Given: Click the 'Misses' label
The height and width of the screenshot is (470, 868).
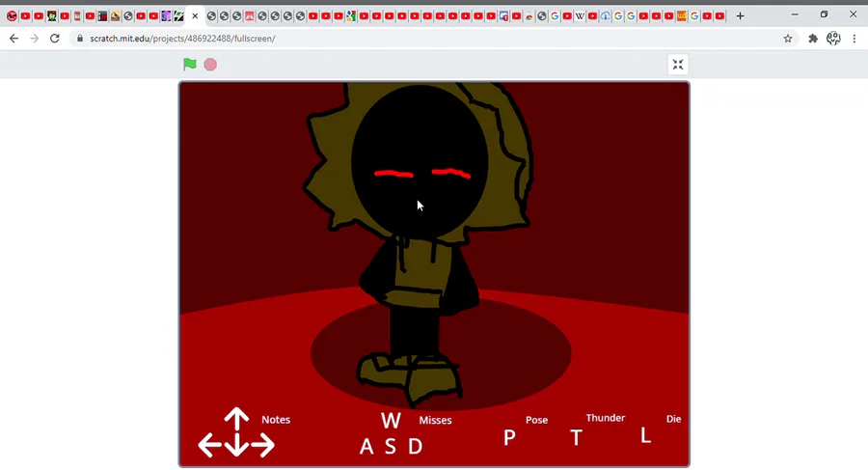Looking at the screenshot, I should (x=435, y=420).
